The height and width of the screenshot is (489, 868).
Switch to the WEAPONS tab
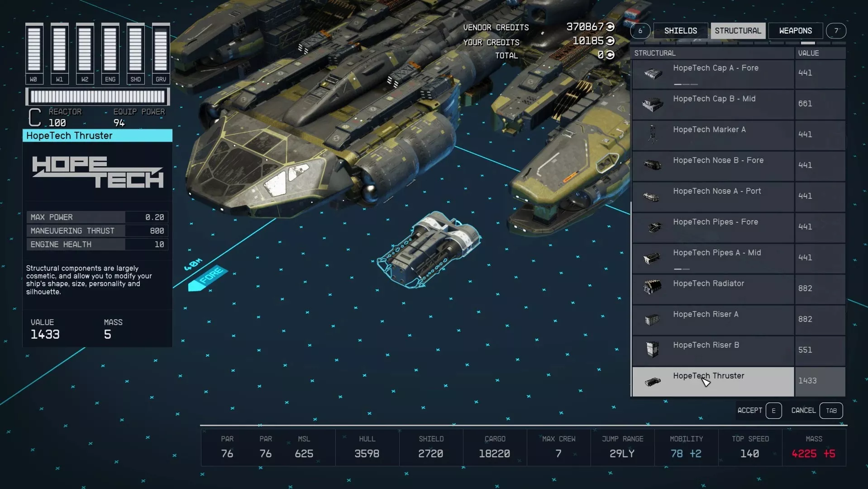795,31
